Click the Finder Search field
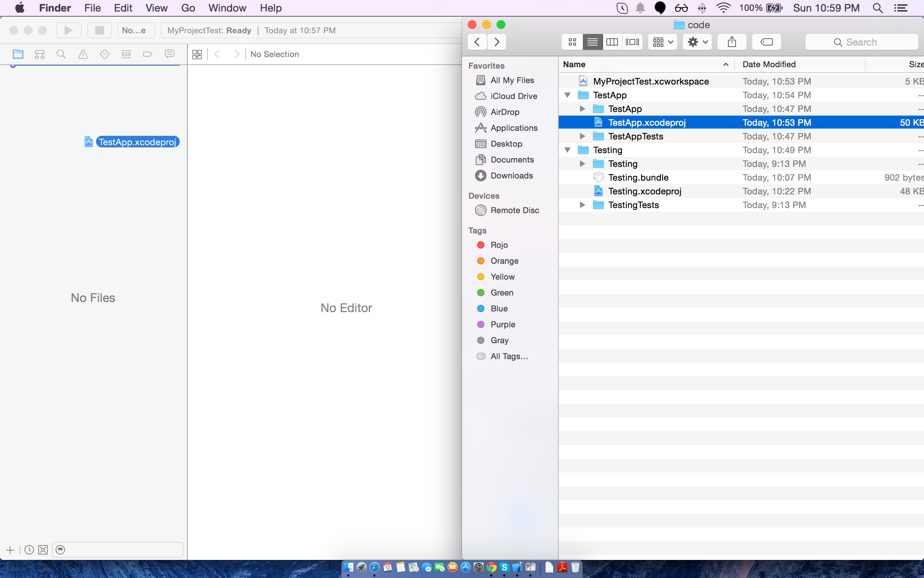The width and height of the screenshot is (924, 578). [x=862, y=42]
